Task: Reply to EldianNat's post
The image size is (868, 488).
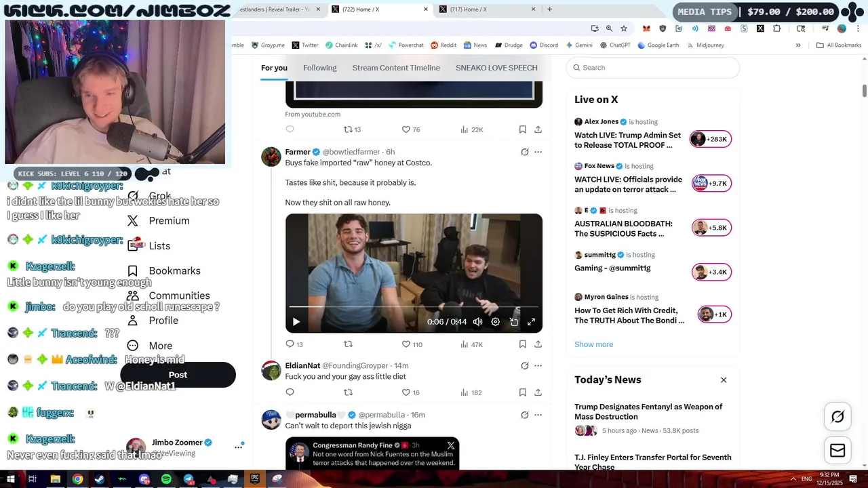Action: (290, 392)
